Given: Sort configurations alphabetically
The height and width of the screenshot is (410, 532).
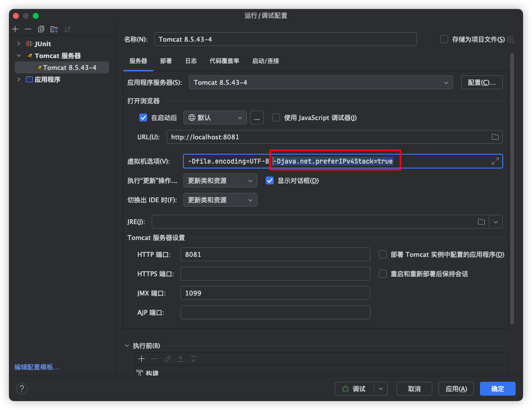Looking at the screenshot, I should 67,29.
